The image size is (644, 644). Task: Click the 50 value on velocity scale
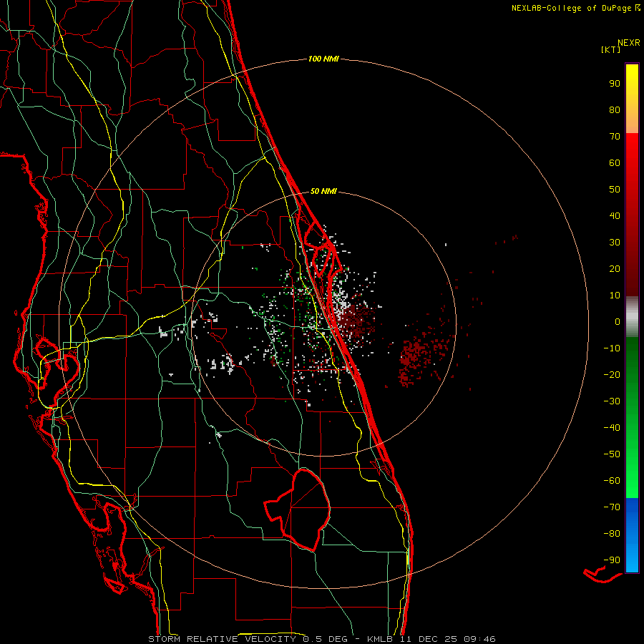(615, 190)
